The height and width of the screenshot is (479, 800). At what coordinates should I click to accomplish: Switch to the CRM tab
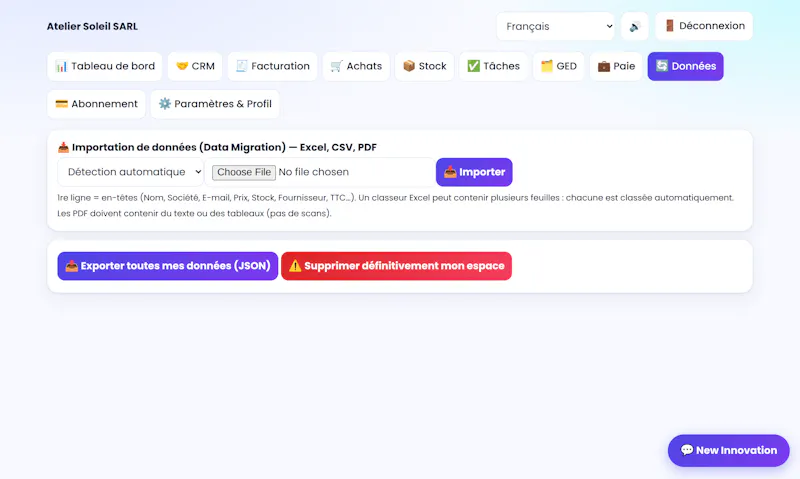(x=195, y=66)
